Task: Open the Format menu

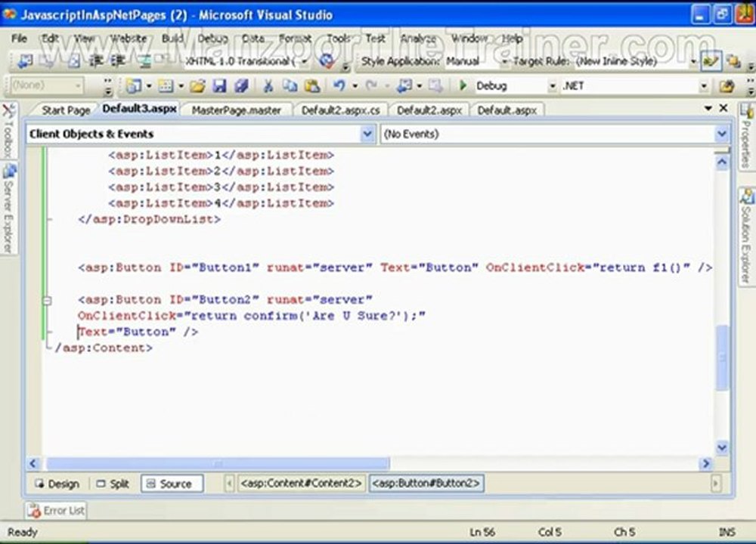Action: 295,38
